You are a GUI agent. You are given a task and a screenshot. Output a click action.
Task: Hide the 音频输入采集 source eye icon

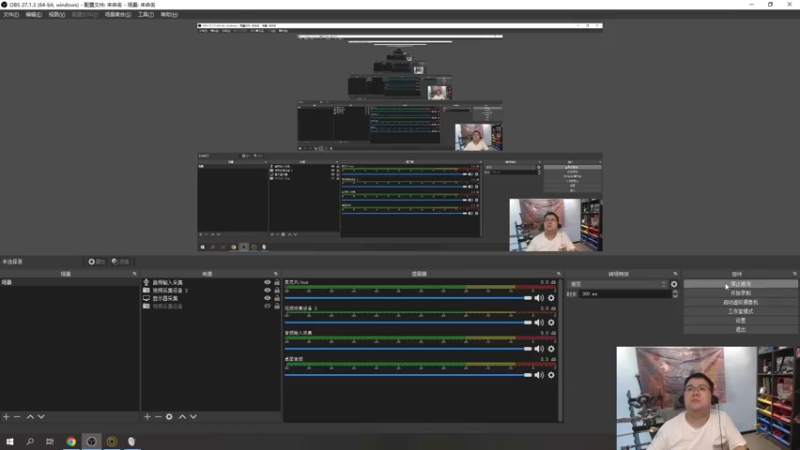pos(267,282)
